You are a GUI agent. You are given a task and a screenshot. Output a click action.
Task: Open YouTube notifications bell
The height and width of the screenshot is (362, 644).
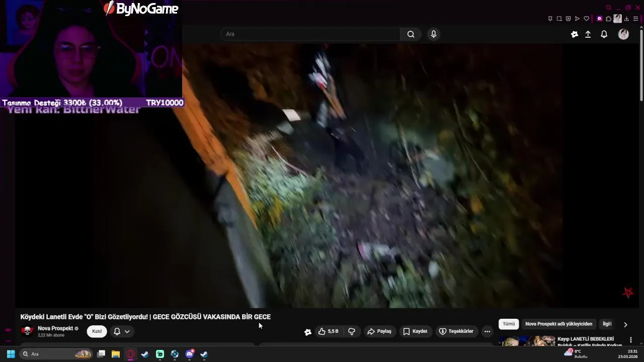[604, 34]
